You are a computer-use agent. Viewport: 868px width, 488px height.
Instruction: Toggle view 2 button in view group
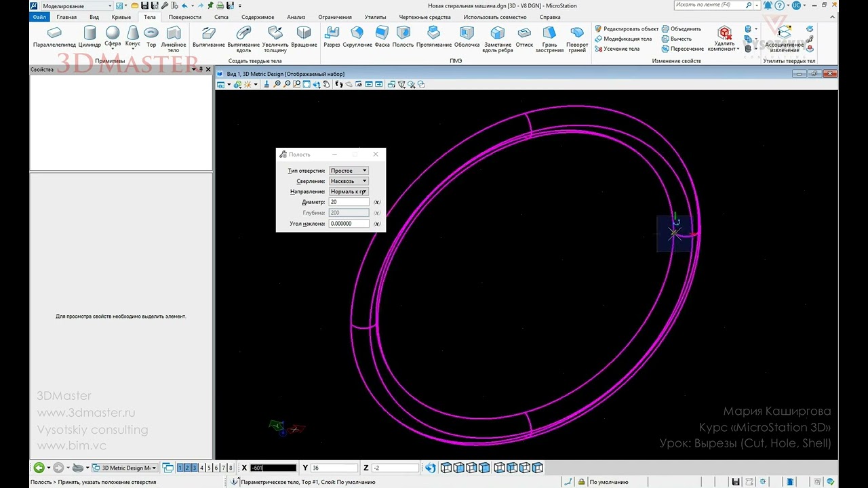(187, 468)
